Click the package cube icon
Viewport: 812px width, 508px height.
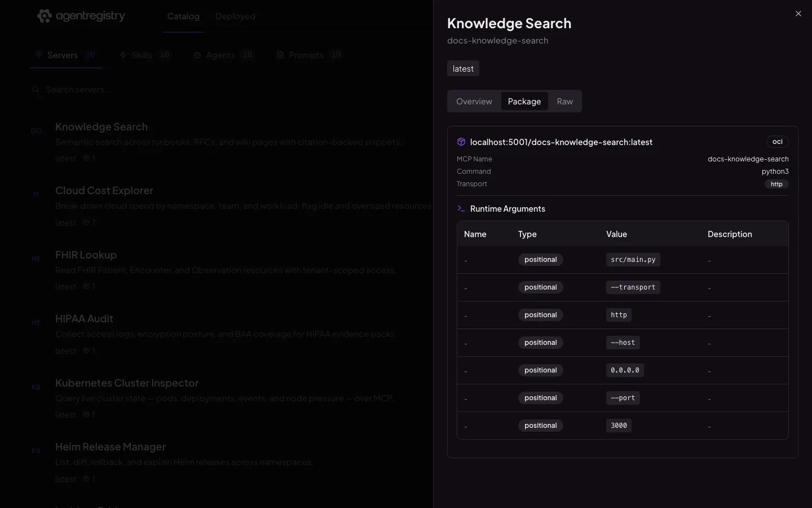(x=461, y=142)
